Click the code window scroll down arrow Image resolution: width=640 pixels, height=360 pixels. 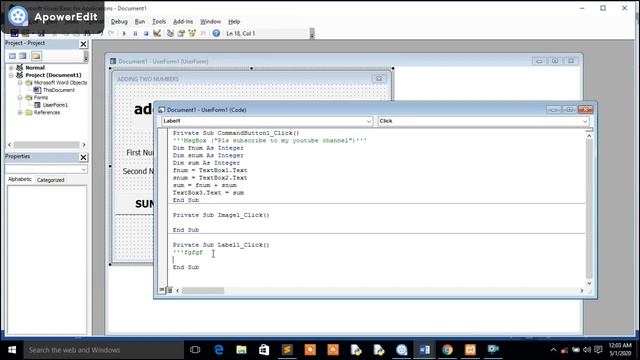(589, 283)
